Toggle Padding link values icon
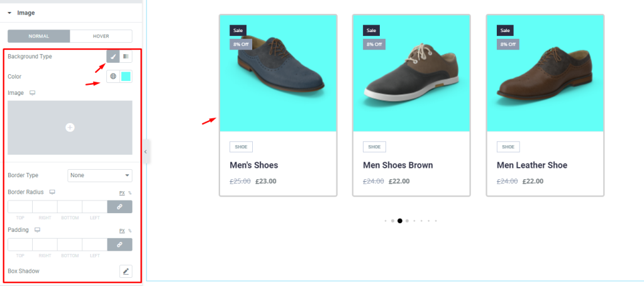 (x=119, y=245)
